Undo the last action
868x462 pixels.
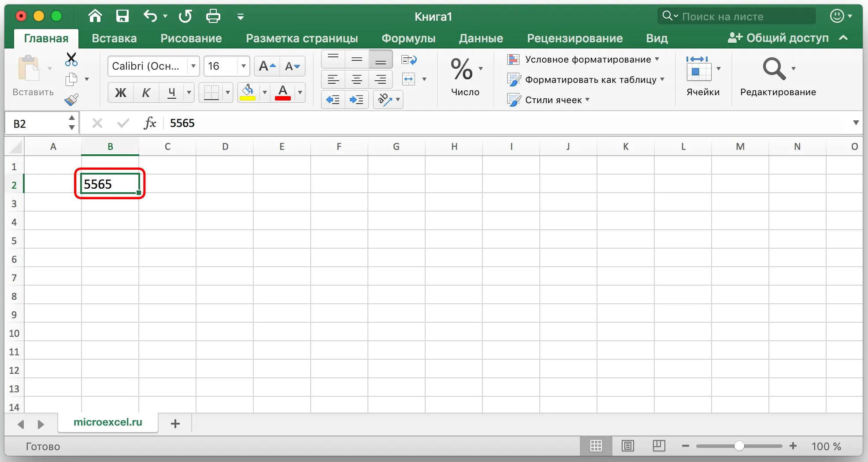click(x=150, y=16)
